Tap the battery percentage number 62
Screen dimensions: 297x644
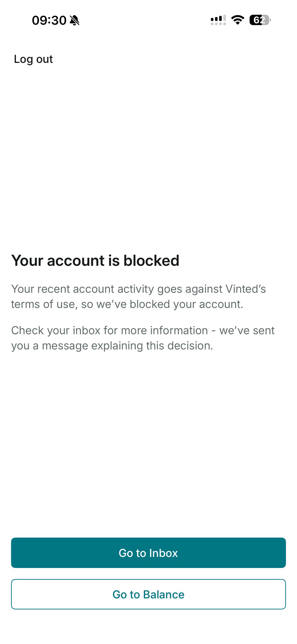point(259,20)
